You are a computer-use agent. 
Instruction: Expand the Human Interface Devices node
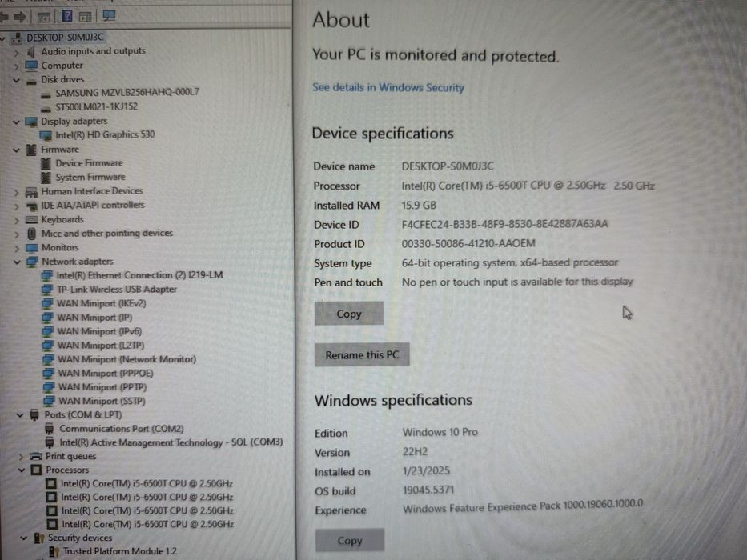(17, 193)
